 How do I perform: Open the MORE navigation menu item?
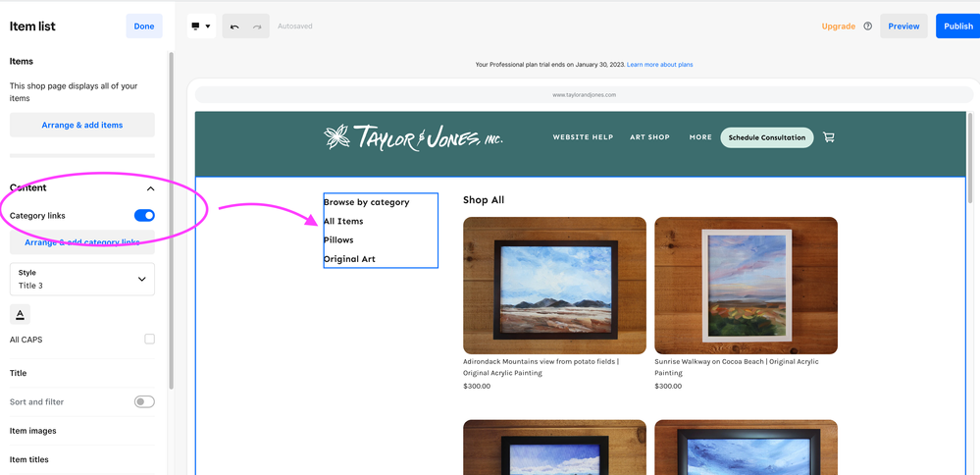(x=700, y=137)
